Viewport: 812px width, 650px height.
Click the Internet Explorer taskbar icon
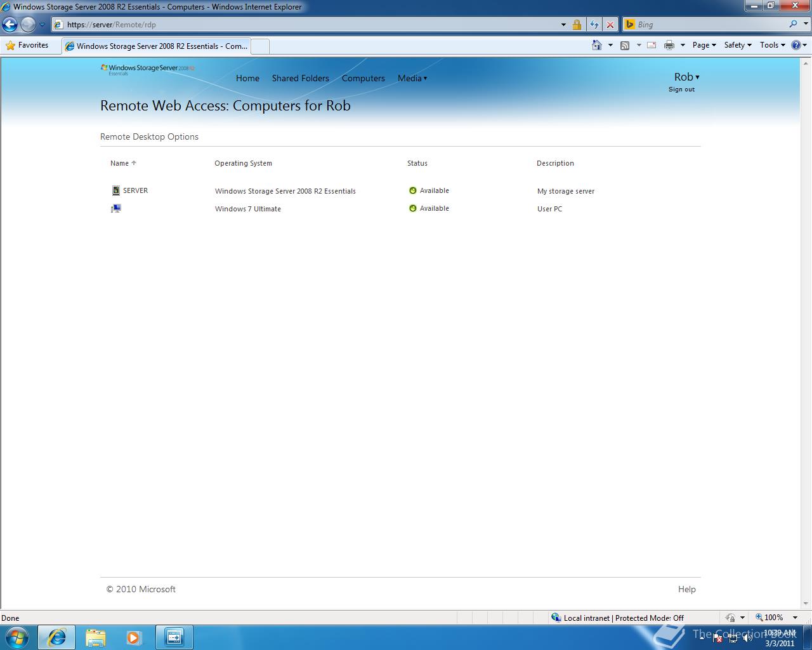pyautogui.click(x=56, y=637)
